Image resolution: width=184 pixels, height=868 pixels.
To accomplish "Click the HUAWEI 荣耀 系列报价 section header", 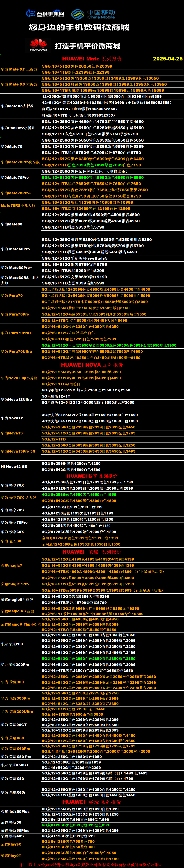I will [x=92, y=552].
